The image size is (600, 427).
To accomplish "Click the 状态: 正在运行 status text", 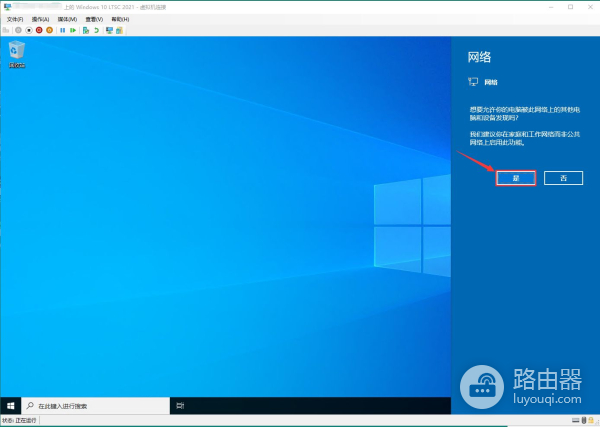I will (x=19, y=420).
